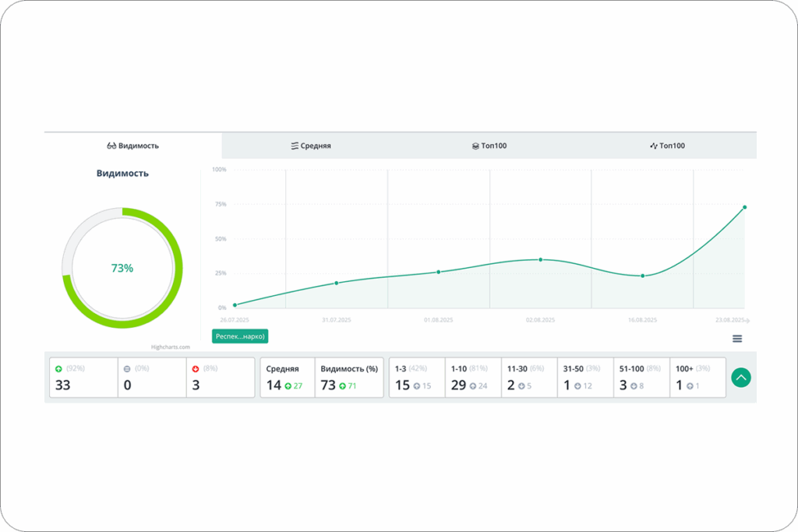Click the chart point for 31.07.2025
Screen dimensions: 798x532
[x=337, y=283]
